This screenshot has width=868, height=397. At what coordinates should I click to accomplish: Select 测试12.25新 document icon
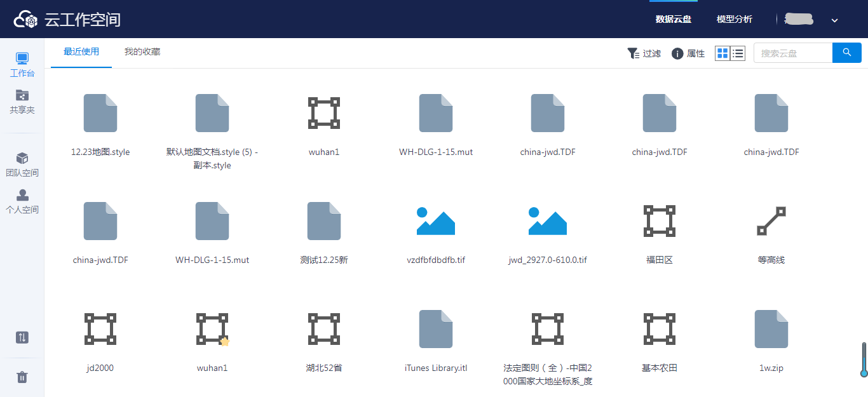coord(324,221)
